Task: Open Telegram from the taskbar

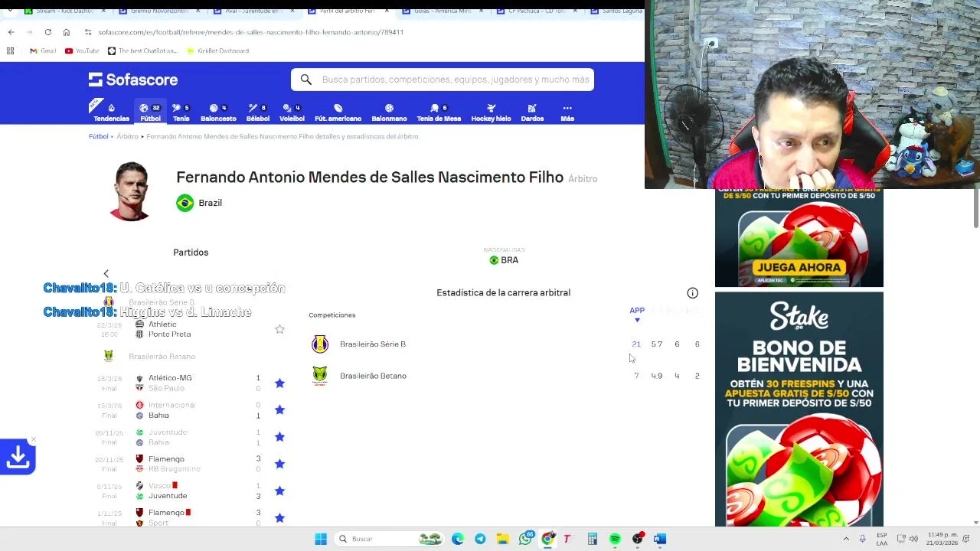Action: [480, 539]
